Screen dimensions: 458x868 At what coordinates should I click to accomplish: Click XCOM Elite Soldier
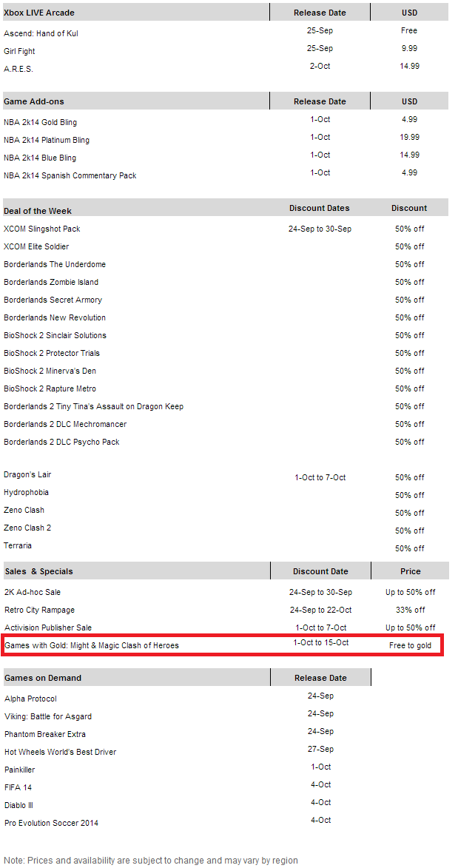(36, 246)
